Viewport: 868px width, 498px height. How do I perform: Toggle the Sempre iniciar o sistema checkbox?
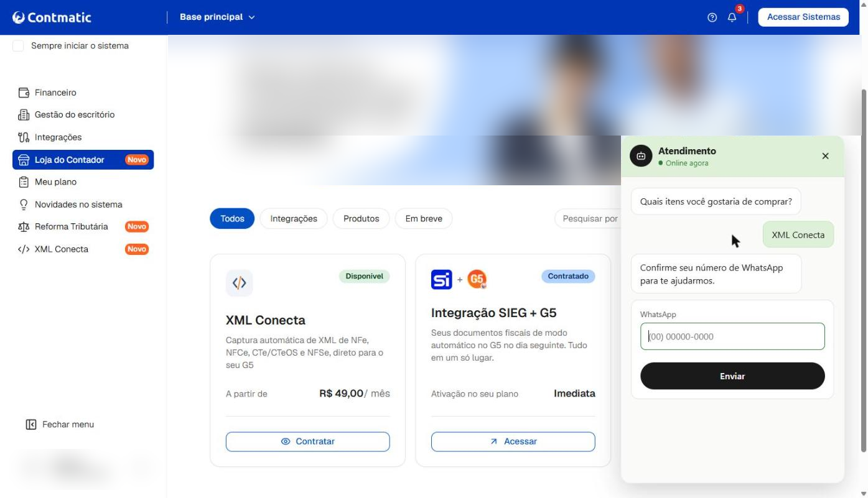tap(18, 46)
